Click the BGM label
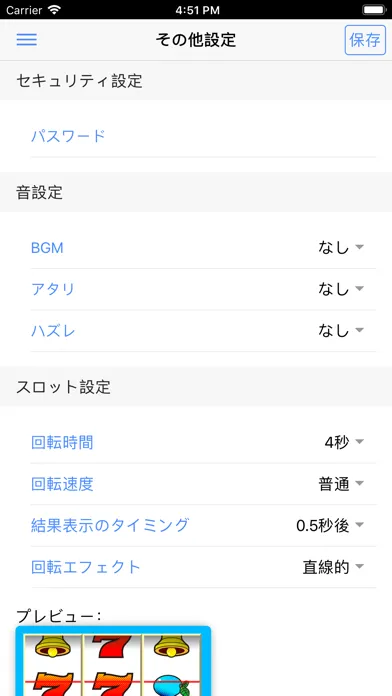This screenshot has width=392, height=696. click(47, 248)
